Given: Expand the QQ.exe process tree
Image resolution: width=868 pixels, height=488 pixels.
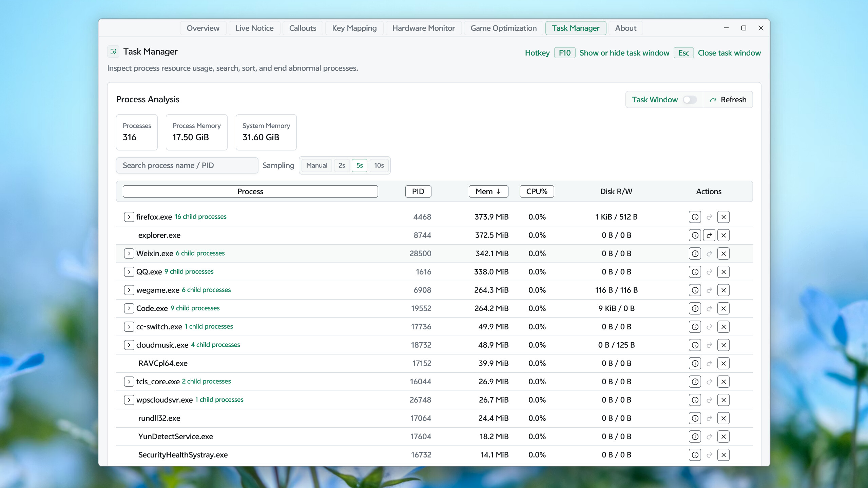Looking at the screenshot, I should coord(129,272).
